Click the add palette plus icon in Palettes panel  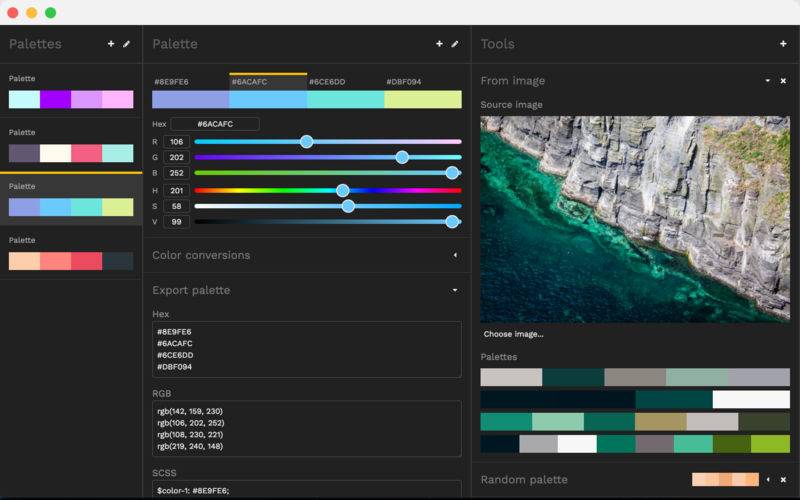(x=111, y=44)
